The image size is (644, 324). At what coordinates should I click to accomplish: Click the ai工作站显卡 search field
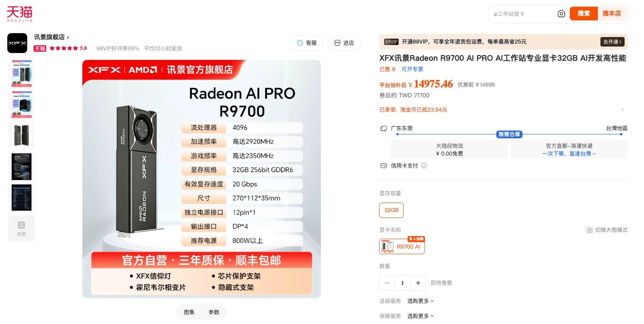pyautogui.click(x=522, y=14)
